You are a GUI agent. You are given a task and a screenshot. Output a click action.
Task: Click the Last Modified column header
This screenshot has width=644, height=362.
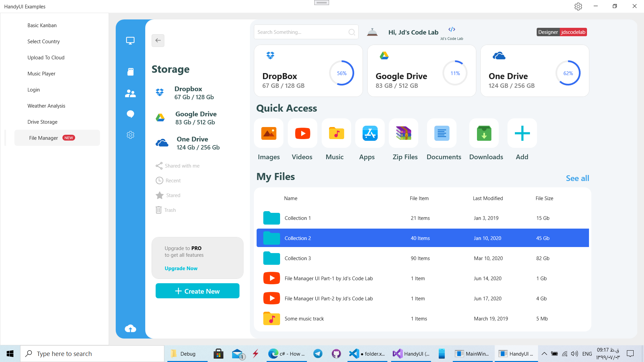point(488,198)
